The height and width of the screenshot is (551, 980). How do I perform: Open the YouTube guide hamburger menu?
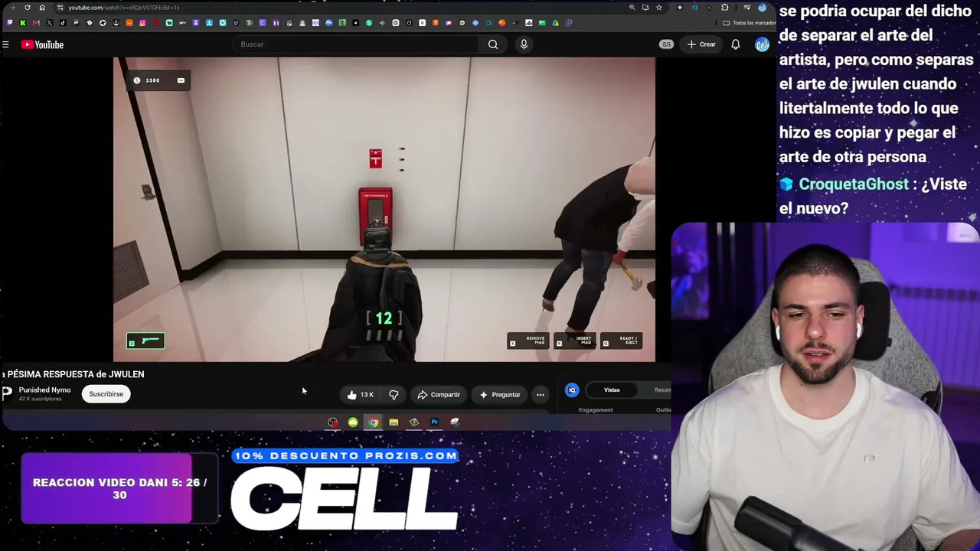click(x=5, y=44)
